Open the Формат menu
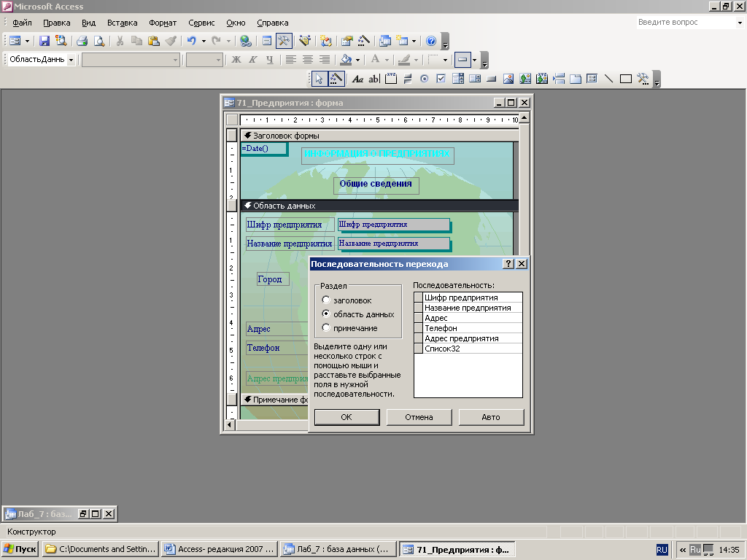Screen dimensions: 747x560 click(163, 23)
